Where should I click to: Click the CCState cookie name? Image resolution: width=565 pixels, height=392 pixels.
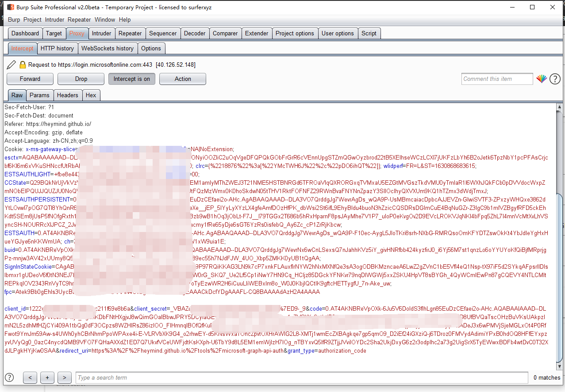[15, 183]
